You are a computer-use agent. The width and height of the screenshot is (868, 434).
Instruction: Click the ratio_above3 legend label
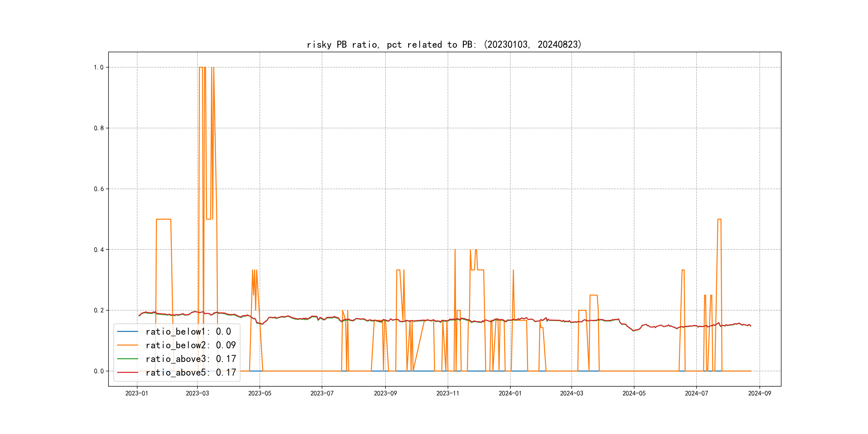click(190, 359)
